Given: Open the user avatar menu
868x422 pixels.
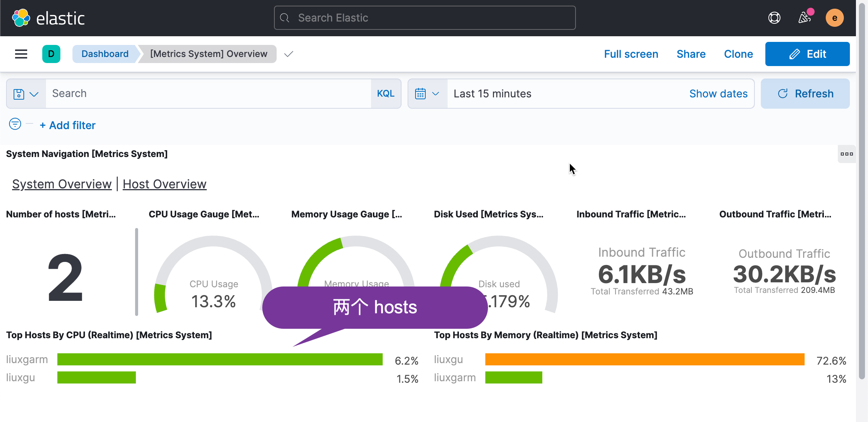Looking at the screenshot, I should 834,18.
